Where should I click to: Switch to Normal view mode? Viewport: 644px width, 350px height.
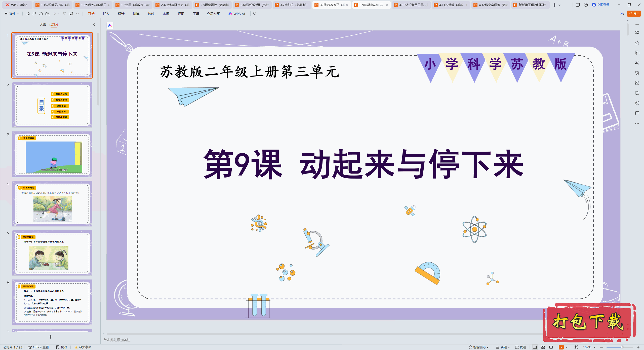click(535, 347)
